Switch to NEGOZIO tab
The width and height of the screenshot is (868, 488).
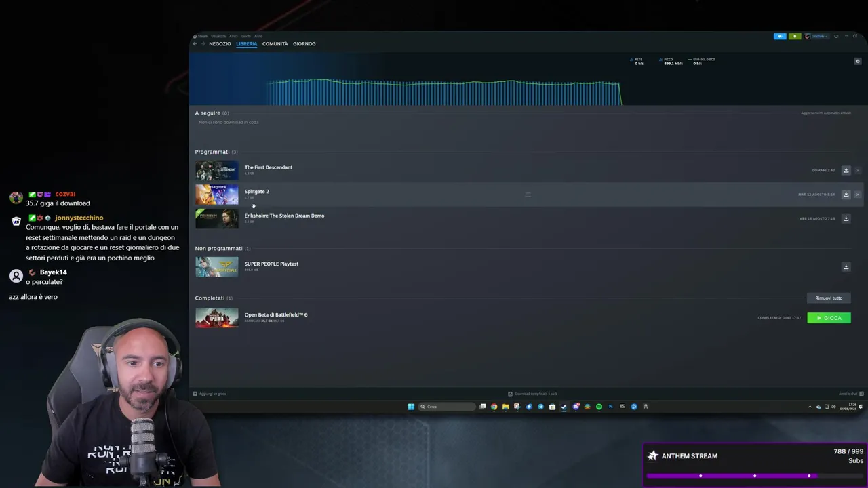(x=220, y=43)
